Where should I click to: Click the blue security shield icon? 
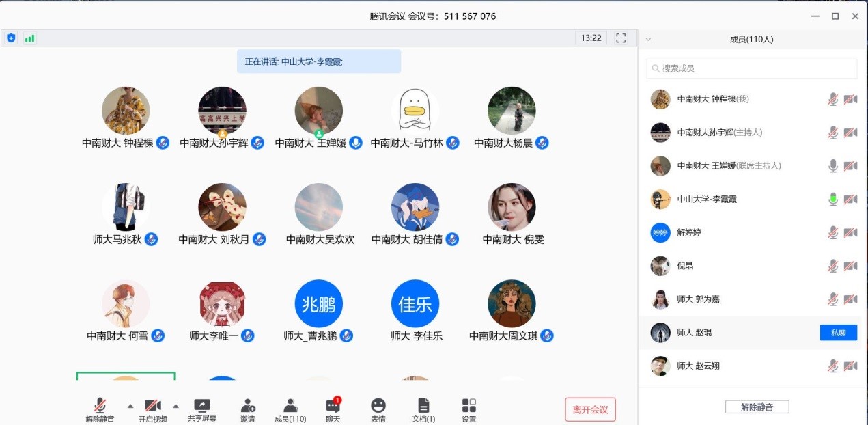point(11,38)
